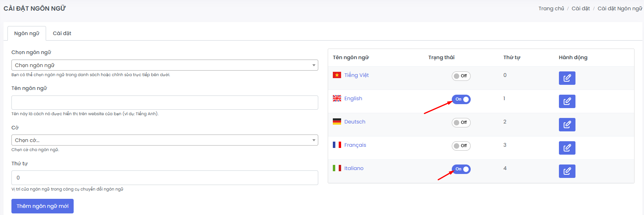Expand the 'Chọn cờ...' flag dropdown
Image resolution: width=644 pixels, height=215 pixels.
coord(165,140)
